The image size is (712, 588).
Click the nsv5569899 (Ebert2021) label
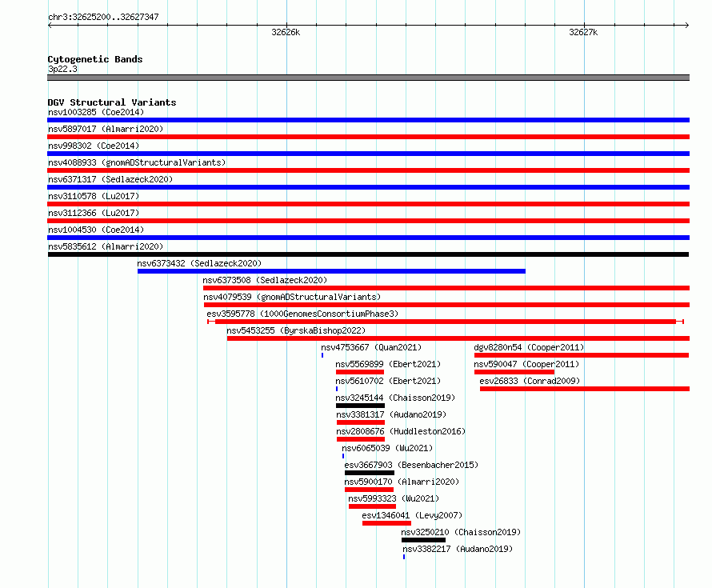(388, 364)
